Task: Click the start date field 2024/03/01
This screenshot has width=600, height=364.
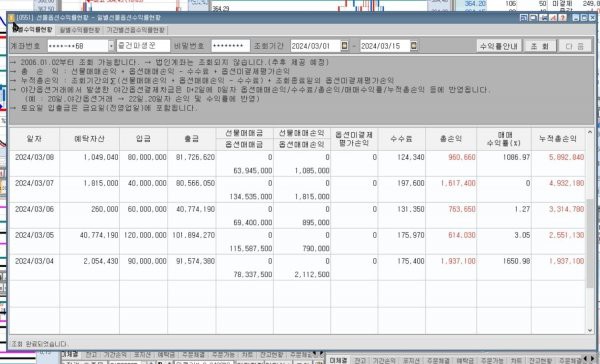Action: [x=315, y=46]
